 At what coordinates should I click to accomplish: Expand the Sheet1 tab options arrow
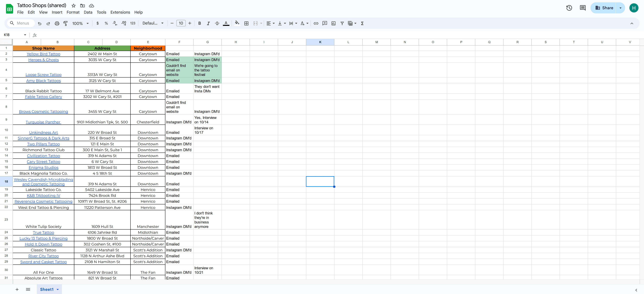click(x=58, y=289)
